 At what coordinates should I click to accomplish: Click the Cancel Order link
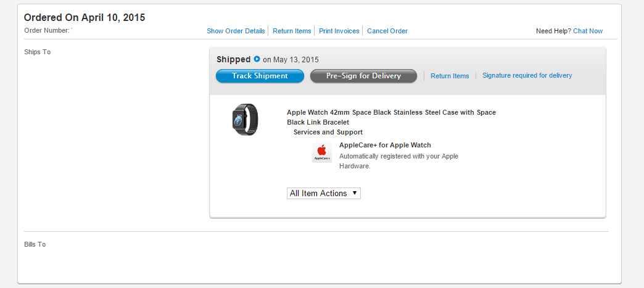387,31
